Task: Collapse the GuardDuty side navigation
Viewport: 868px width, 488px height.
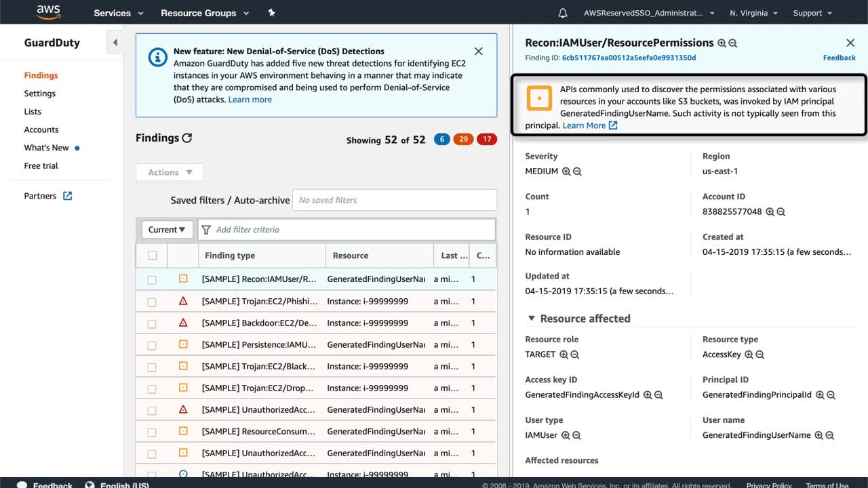Action: coord(115,43)
